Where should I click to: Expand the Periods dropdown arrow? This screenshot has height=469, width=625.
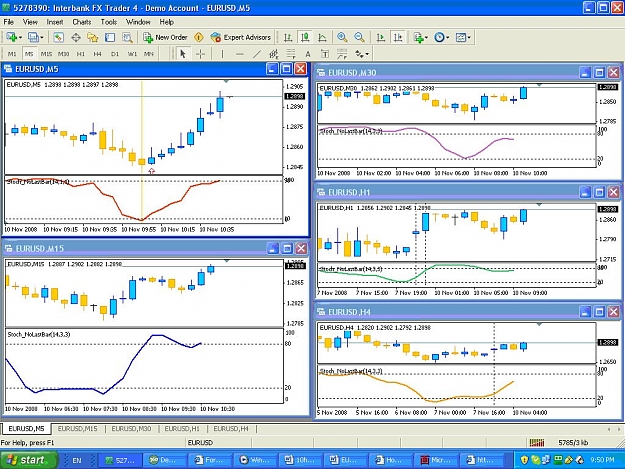pos(448,37)
